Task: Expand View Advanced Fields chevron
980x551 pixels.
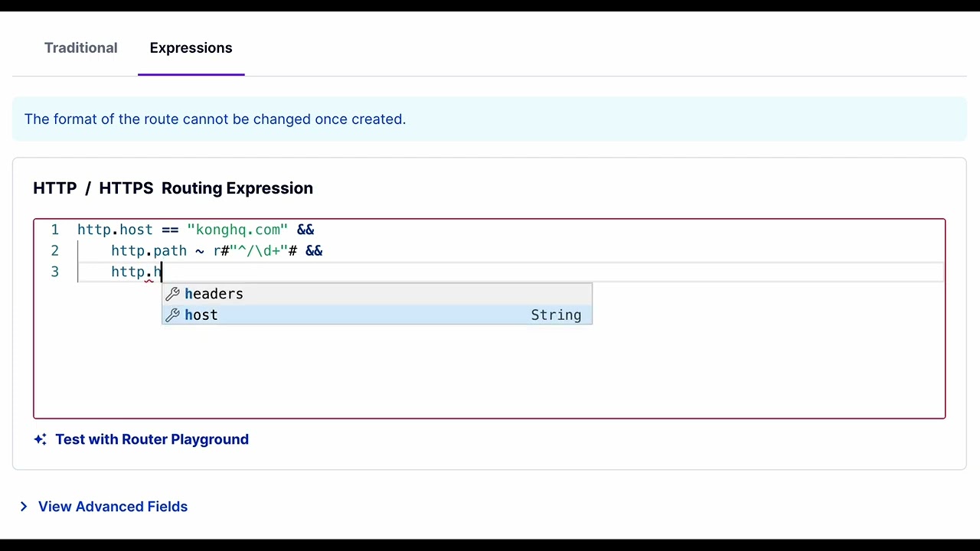Action: (x=24, y=507)
